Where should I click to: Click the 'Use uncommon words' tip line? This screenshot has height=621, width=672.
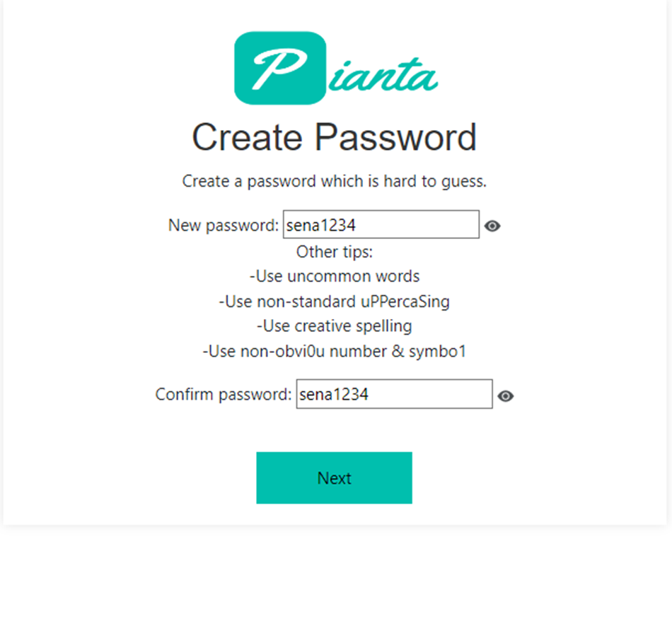point(334,276)
